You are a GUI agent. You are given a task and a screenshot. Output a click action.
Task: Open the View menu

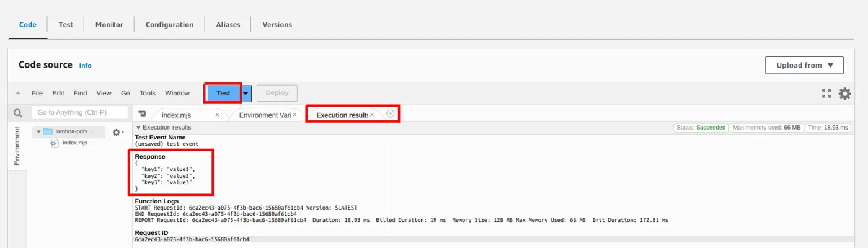pyautogui.click(x=104, y=94)
